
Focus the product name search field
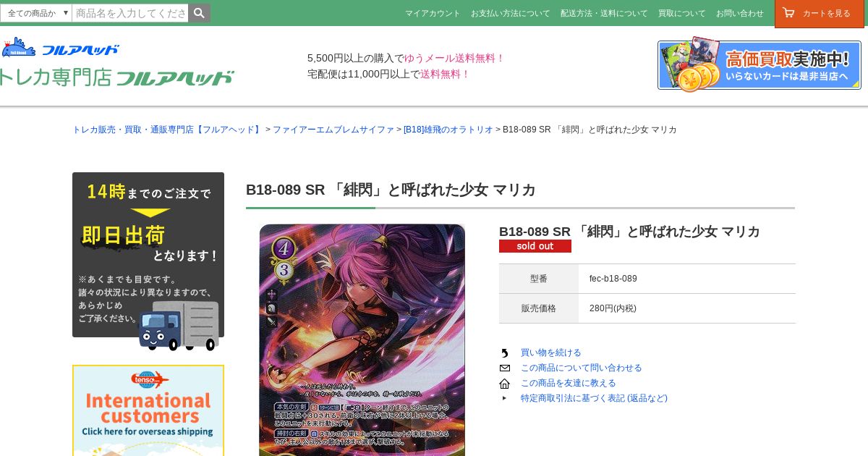click(130, 13)
